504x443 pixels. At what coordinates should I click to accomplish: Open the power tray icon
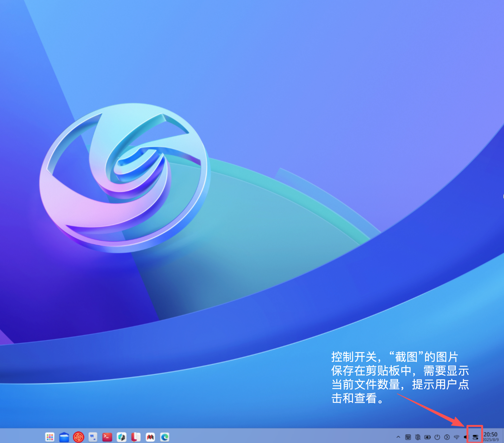[437, 437]
